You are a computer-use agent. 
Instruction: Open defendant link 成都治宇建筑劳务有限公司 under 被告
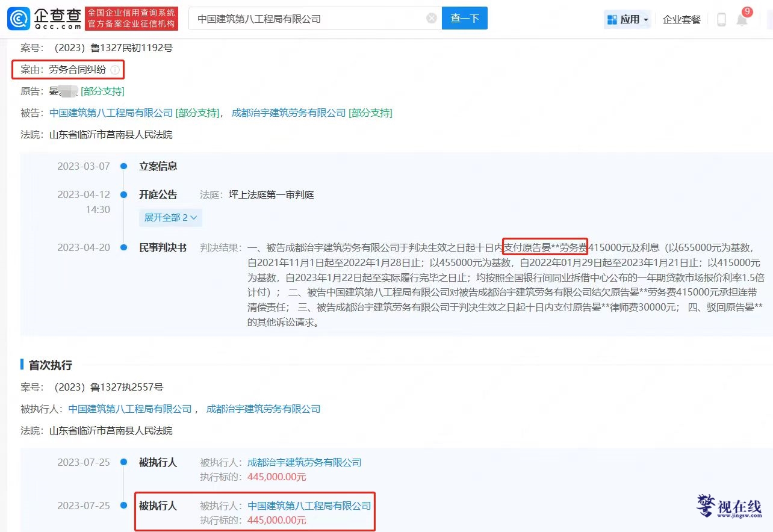tap(289, 113)
